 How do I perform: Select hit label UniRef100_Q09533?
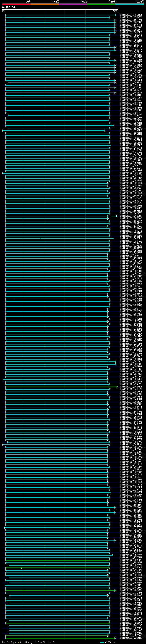[x=131, y=347]
